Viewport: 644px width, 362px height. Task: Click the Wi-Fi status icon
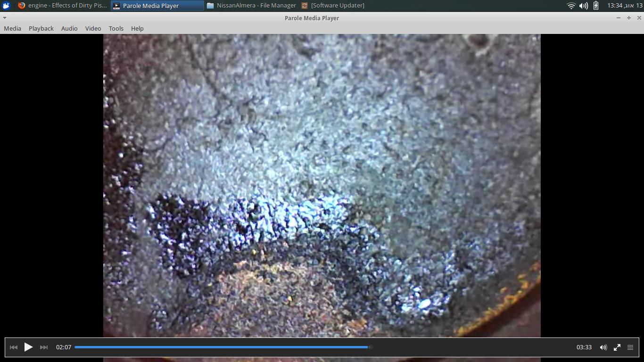tap(571, 5)
